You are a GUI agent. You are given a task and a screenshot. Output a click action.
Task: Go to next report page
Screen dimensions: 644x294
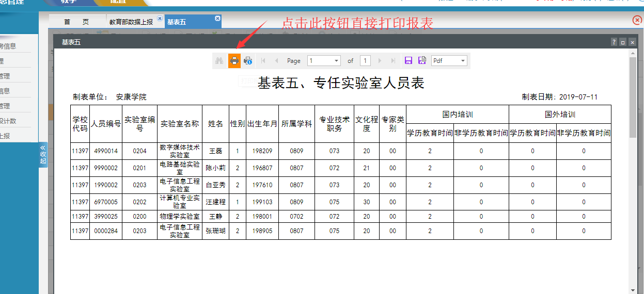click(380, 61)
